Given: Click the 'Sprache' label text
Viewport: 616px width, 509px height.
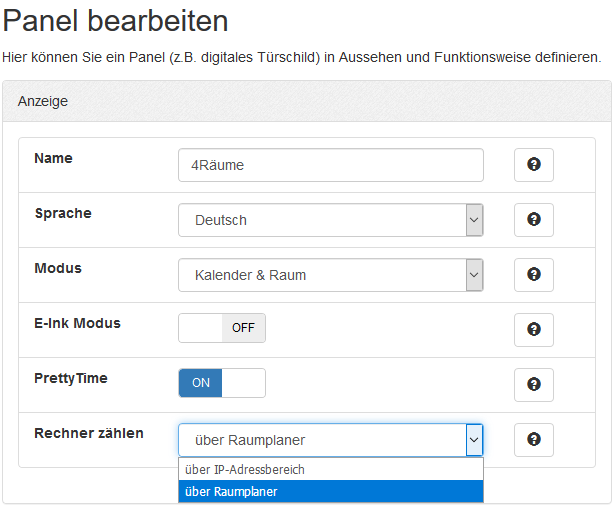Looking at the screenshot, I should (x=63, y=213).
